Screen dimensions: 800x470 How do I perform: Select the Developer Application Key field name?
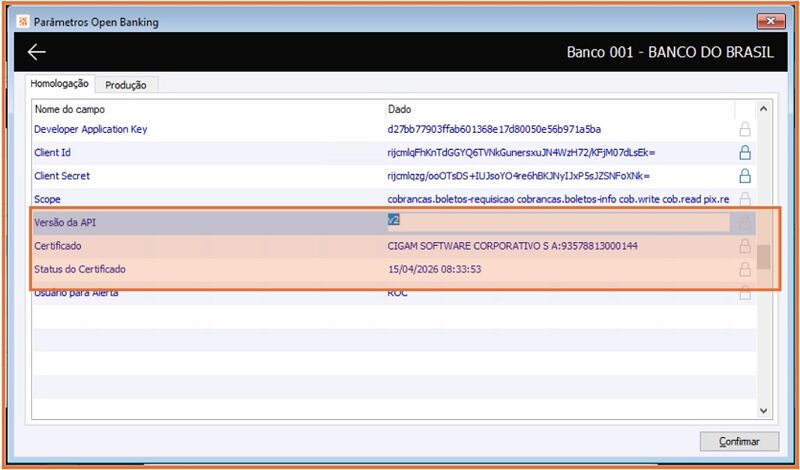pos(91,129)
